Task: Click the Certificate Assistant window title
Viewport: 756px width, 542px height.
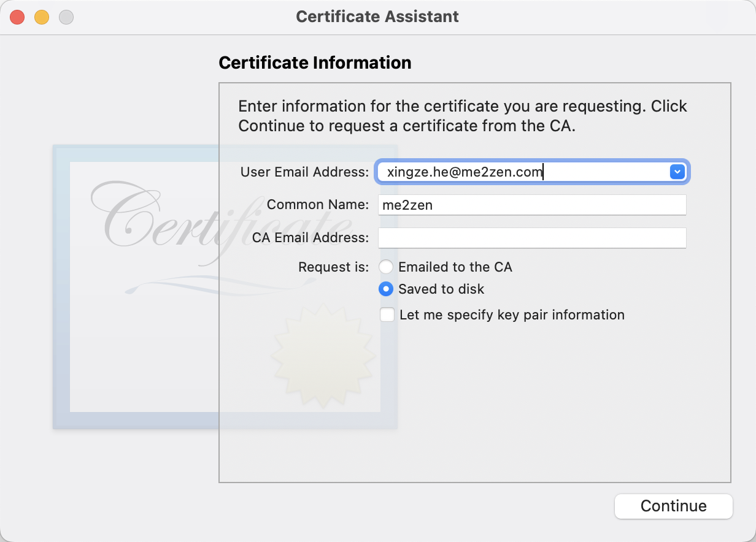Action: pos(377,17)
